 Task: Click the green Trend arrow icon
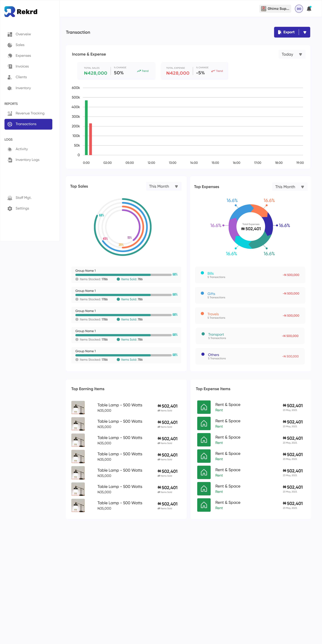pos(139,71)
